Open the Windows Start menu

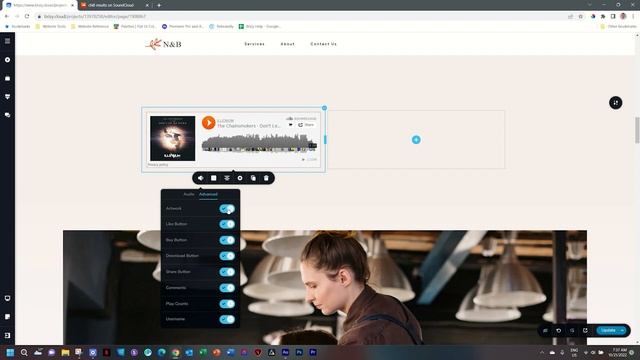click(x=10, y=352)
